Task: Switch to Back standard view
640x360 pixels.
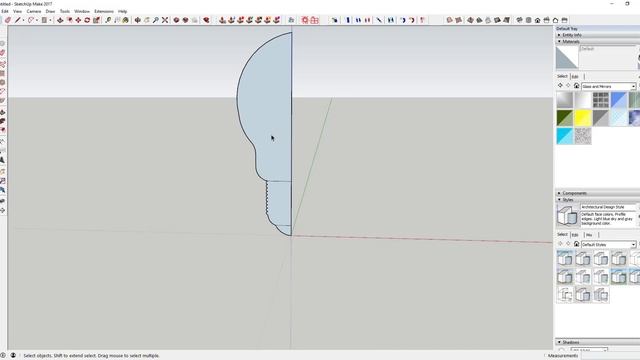Action: (556, 20)
